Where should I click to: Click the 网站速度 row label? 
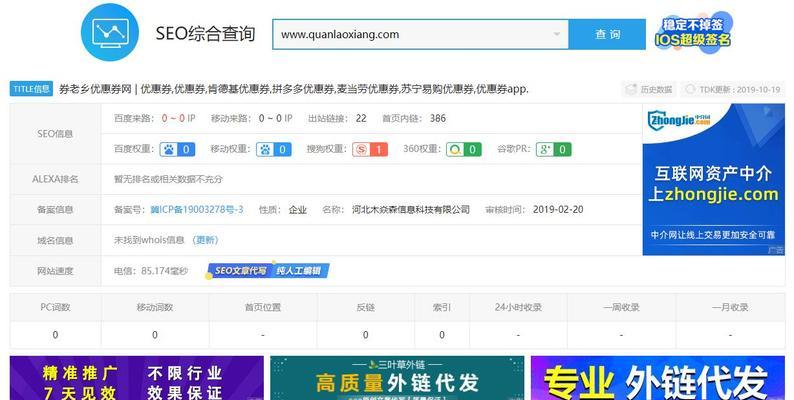coord(55,271)
